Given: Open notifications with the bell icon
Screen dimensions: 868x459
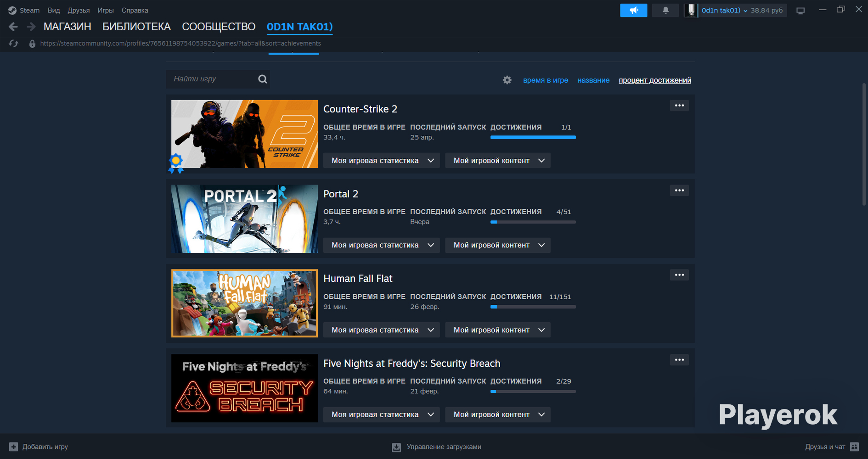Looking at the screenshot, I should pos(665,10).
